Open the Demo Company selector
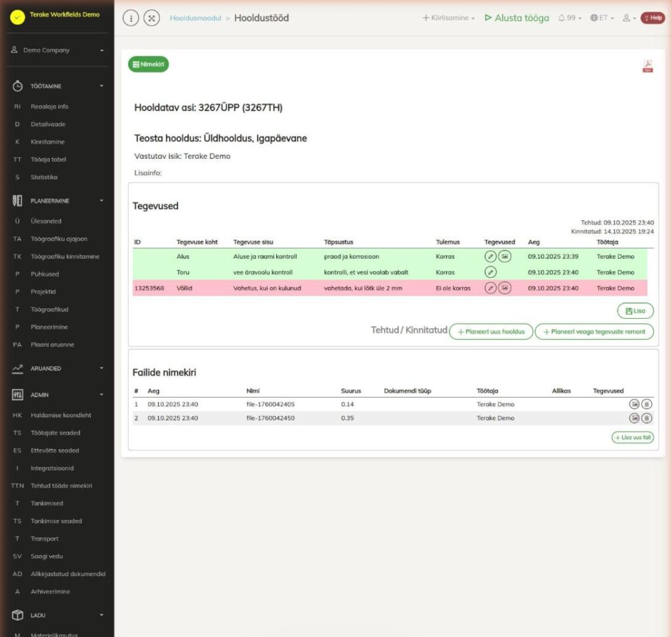This screenshot has height=637, width=672. tap(57, 50)
